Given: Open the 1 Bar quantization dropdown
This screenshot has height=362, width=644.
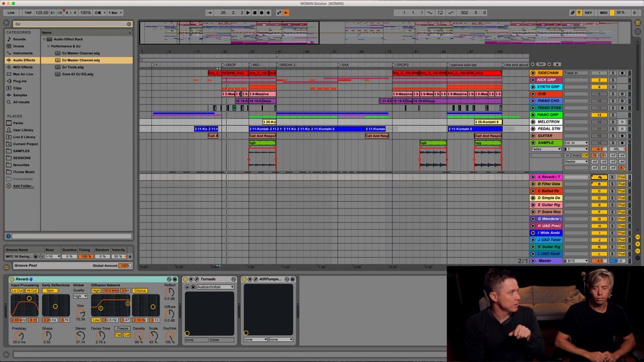Looking at the screenshot, I should (115, 13).
